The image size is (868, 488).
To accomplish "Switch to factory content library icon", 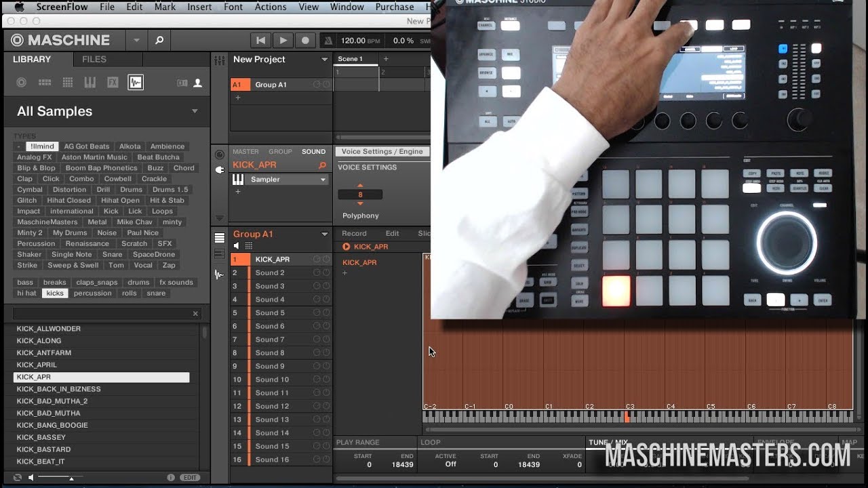I will (182, 83).
